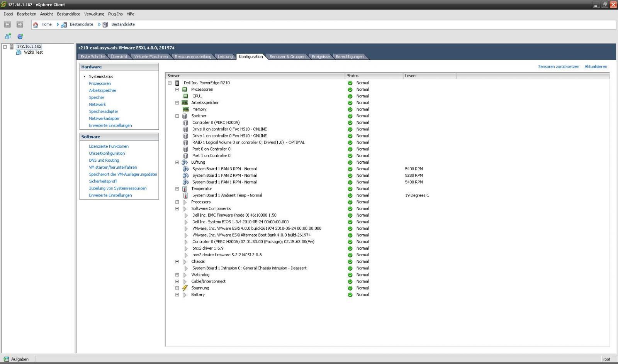The height and width of the screenshot is (364, 618).
Task: Open the Verwaltung menu
Action: tap(94, 14)
